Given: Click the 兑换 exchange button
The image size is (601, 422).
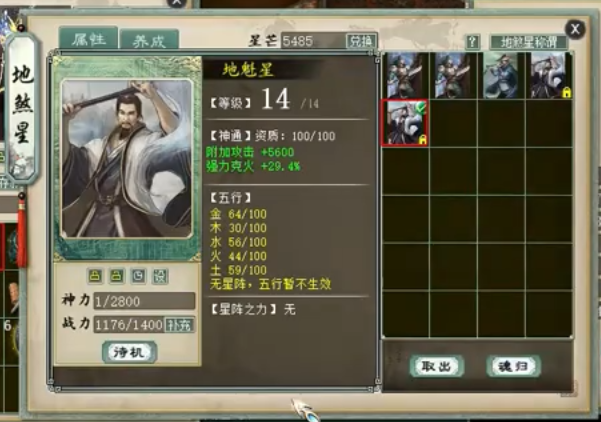Looking at the screenshot, I should [x=361, y=41].
